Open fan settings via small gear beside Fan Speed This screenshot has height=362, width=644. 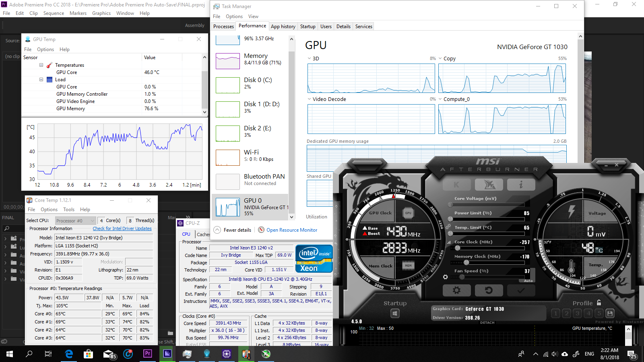(x=445, y=277)
